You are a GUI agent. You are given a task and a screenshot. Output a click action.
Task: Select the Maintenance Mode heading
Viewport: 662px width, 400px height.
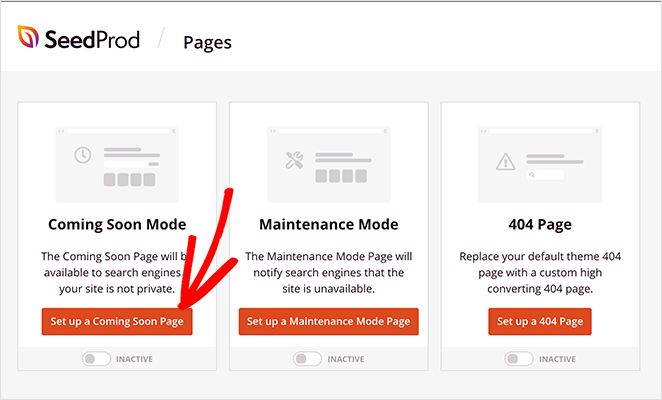coord(328,224)
